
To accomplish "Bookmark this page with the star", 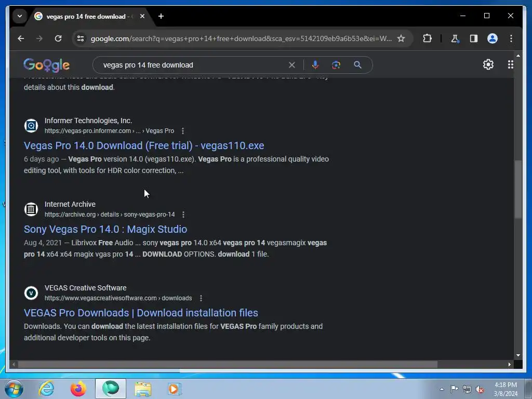I will 401,38.
